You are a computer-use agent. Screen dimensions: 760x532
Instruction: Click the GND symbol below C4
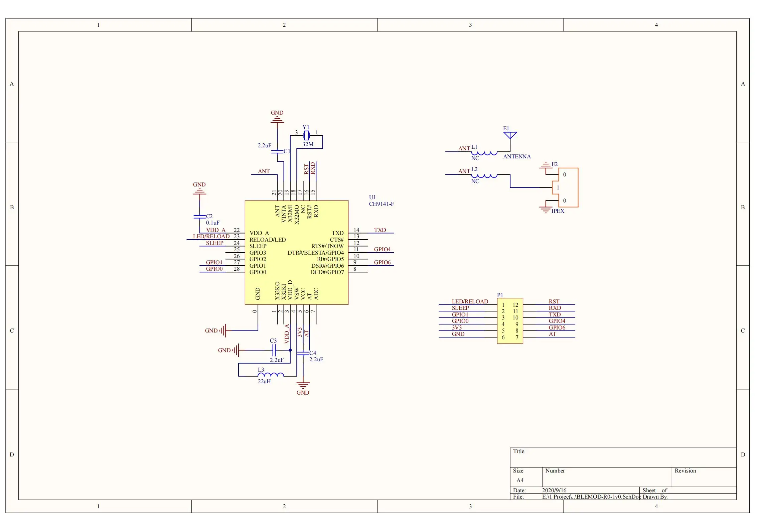point(303,385)
